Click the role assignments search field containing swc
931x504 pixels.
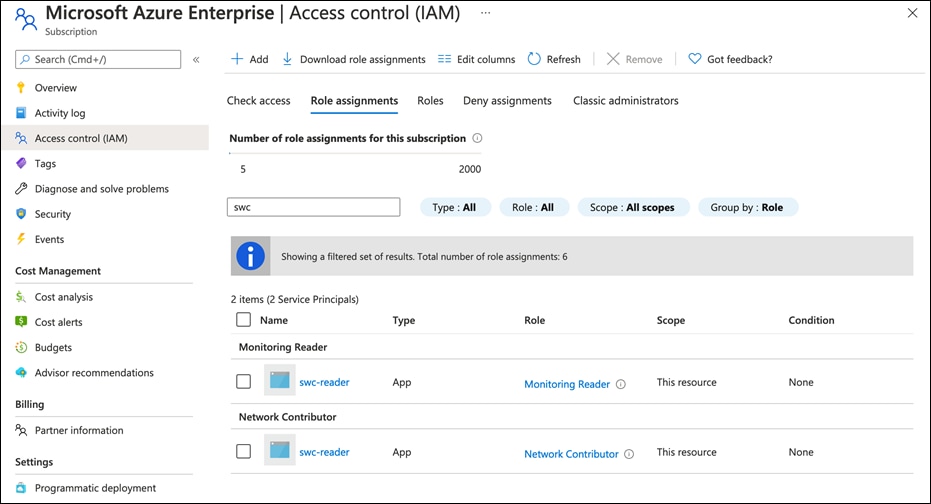click(x=314, y=207)
